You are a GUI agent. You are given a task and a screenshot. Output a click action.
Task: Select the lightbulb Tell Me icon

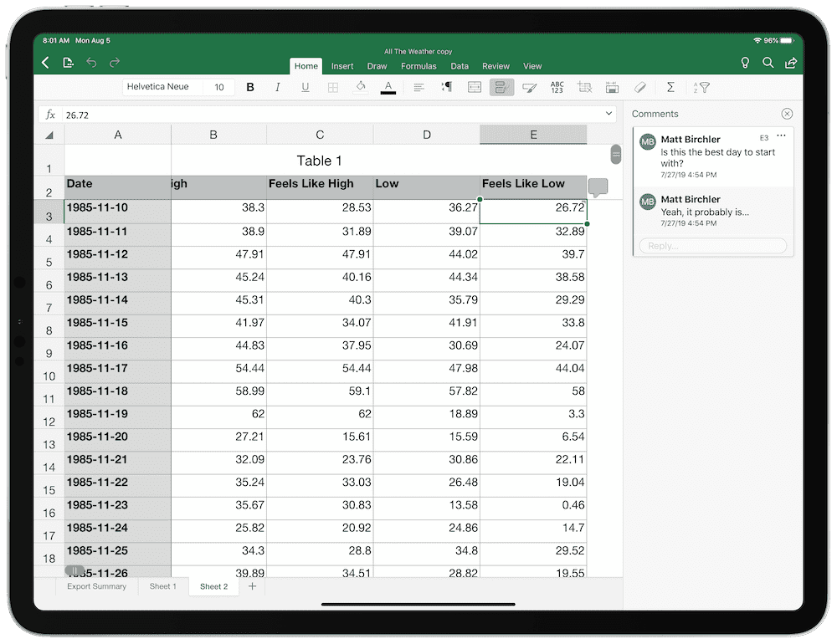(745, 63)
